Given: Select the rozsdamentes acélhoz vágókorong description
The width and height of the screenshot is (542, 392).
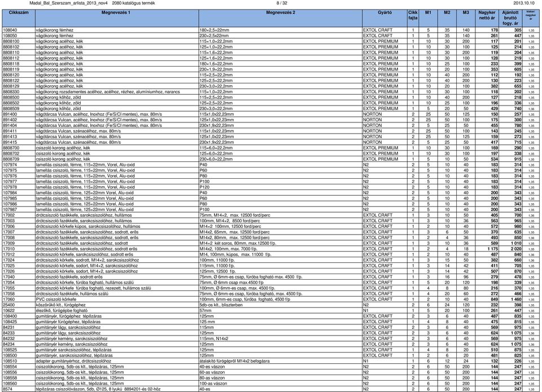Looking at the screenshot, I should point(108,92).
